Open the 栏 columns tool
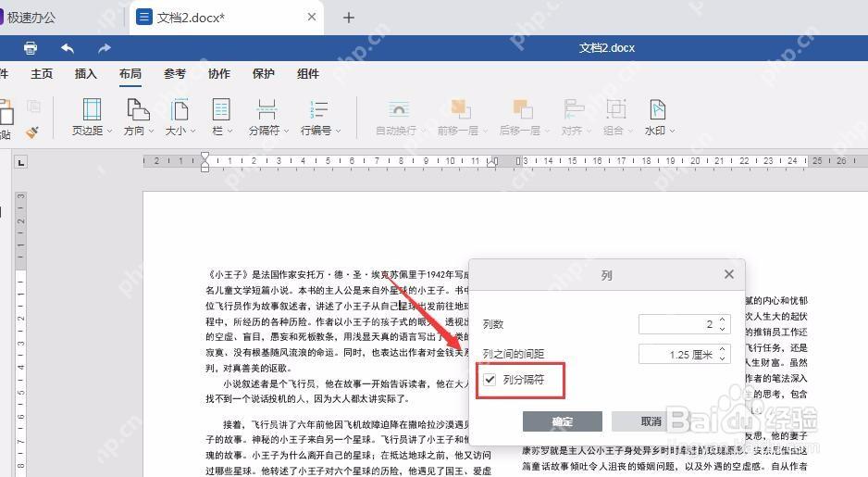Viewport: 868px width, 477px height. pos(221,117)
